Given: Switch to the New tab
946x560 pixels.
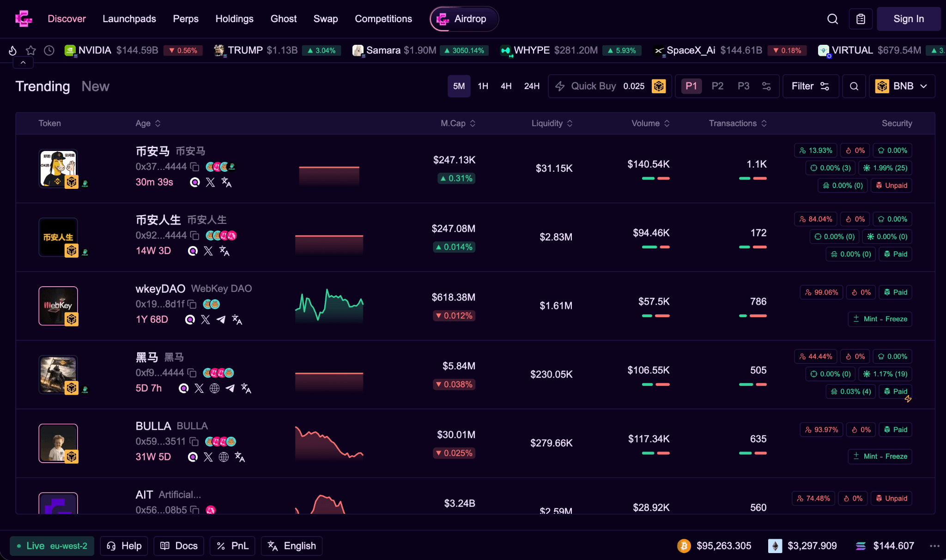Looking at the screenshot, I should click(x=95, y=86).
